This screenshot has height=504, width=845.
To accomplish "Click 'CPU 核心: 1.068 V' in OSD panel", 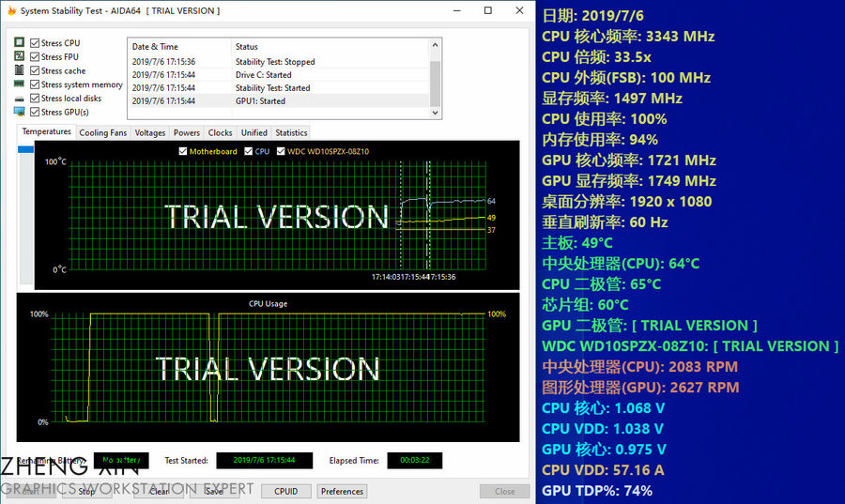I will (603, 408).
